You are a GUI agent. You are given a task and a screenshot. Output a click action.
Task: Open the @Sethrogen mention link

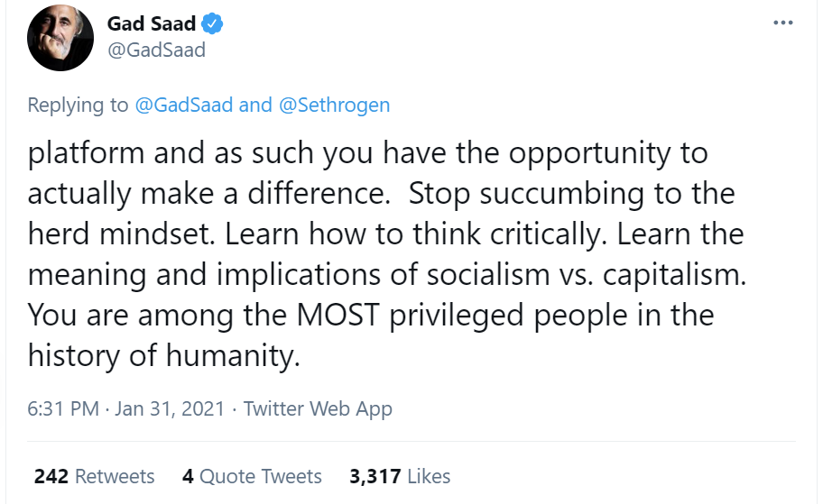[334, 105]
